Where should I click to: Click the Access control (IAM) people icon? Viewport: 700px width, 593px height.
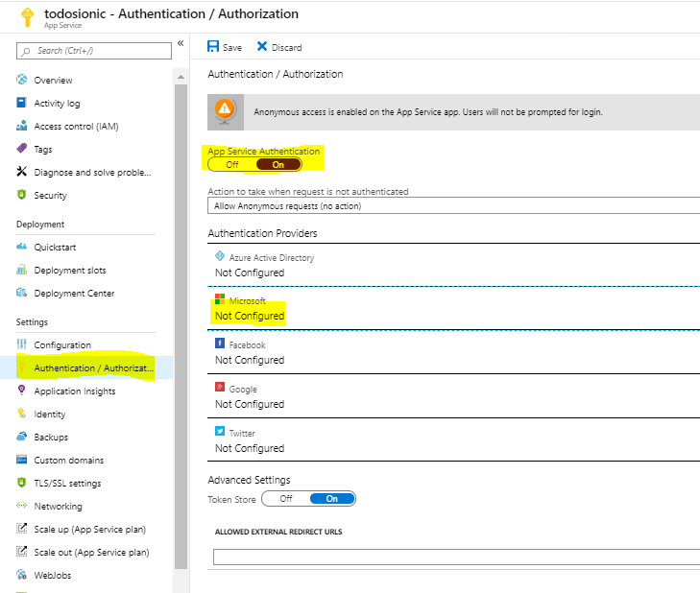pyautogui.click(x=21, y=126)
